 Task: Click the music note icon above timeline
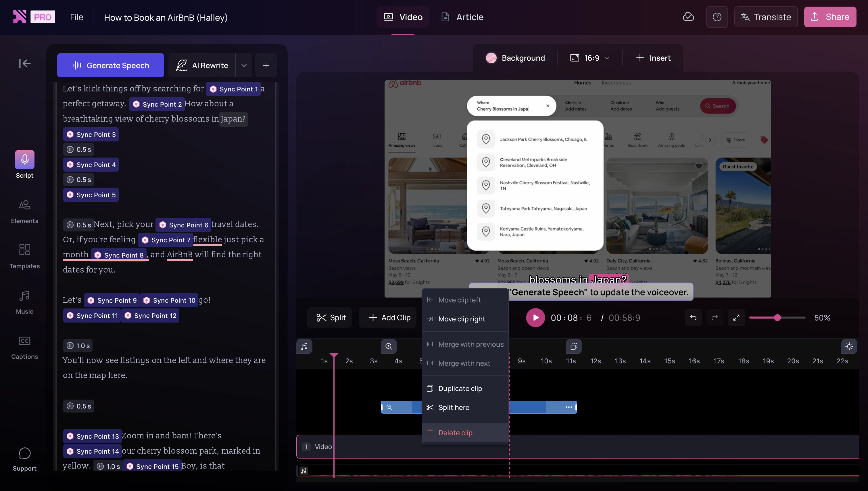tap(304, 346)
